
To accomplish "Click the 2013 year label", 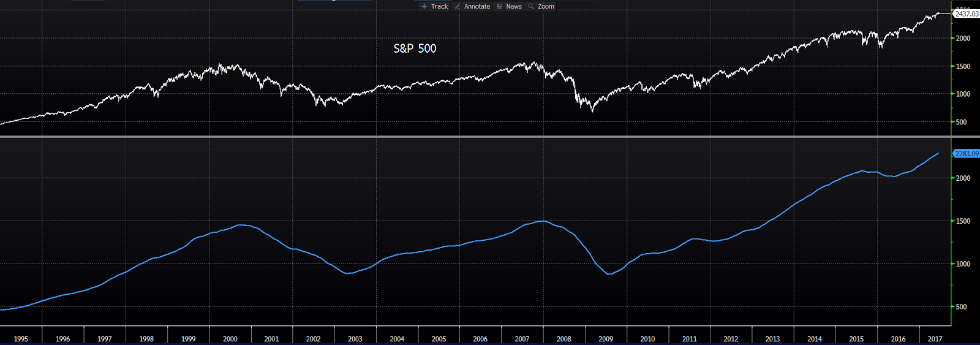I will click(772, 339).
